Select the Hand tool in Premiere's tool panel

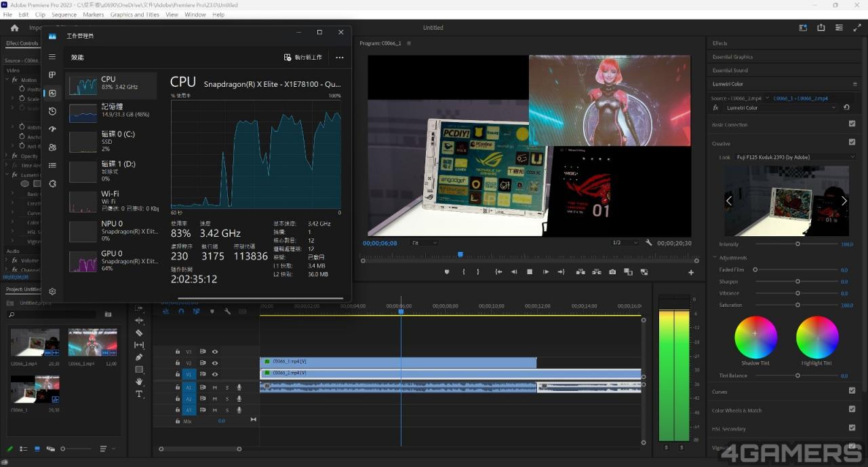click(139, 381)
